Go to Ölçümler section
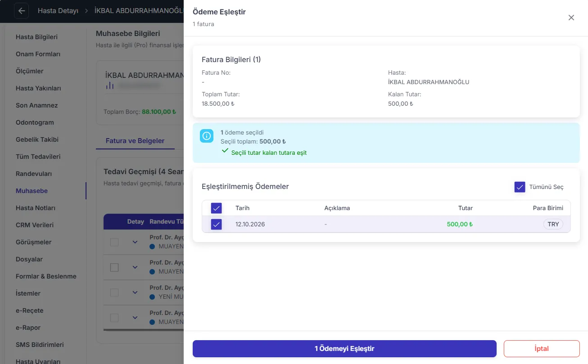This screenshot has width=588, height=364. click(x=30, y=71)
